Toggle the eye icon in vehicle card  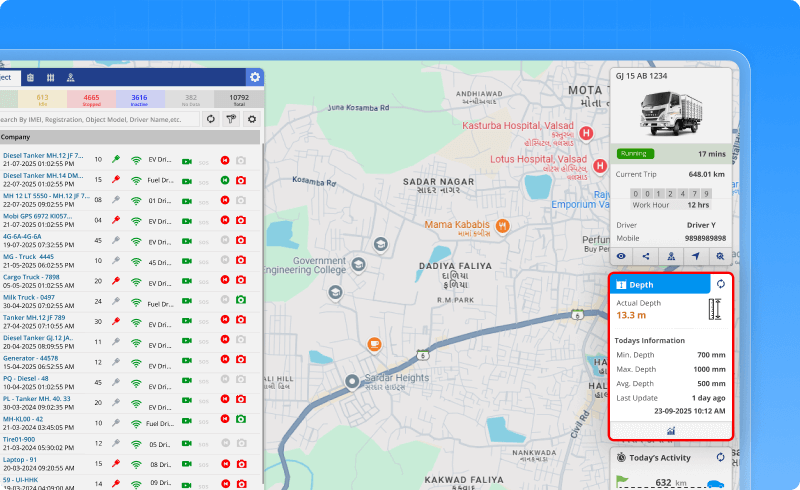tap(622, 256)
